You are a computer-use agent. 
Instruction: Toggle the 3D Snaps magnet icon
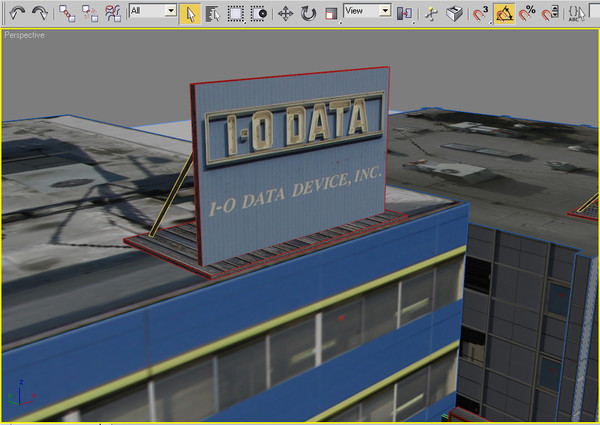pos(481,14)
